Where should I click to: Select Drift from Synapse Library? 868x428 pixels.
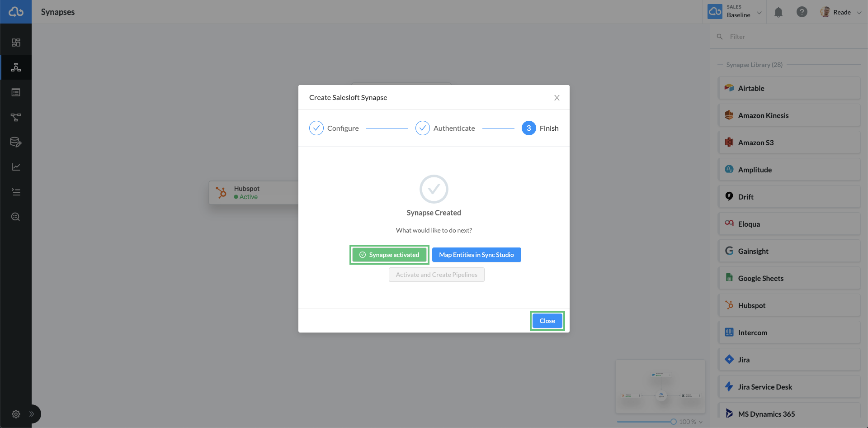pyautogui.click(x=789, y=197)
